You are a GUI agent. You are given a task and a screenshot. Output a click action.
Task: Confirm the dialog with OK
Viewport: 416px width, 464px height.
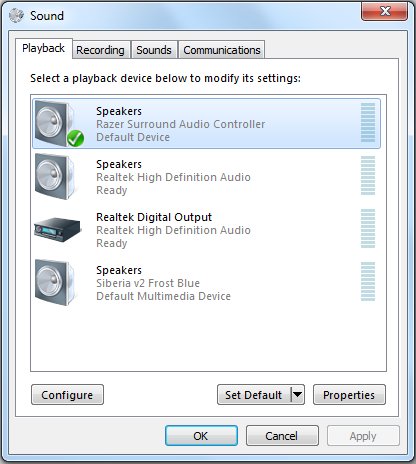[201, 436]
